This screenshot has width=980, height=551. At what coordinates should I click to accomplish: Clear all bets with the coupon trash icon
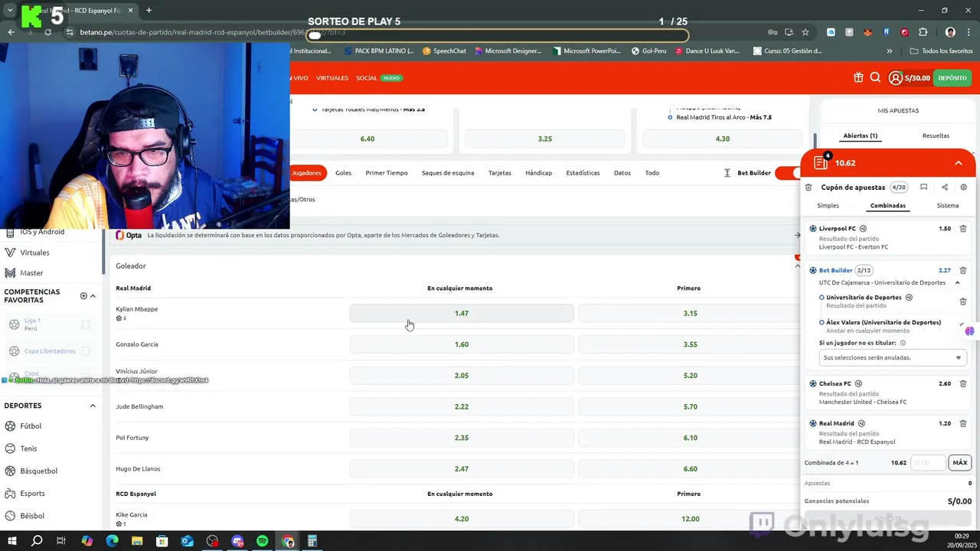808,187
